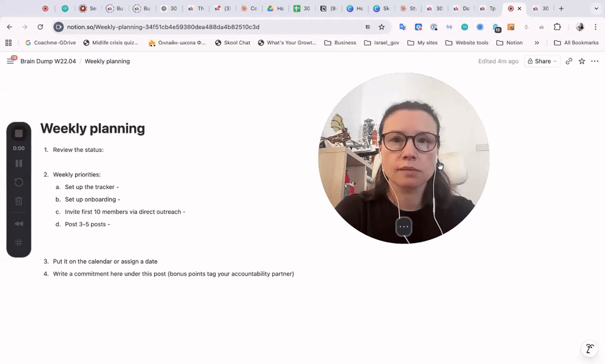
Task: Click the Share button
Action: [541, 61]
